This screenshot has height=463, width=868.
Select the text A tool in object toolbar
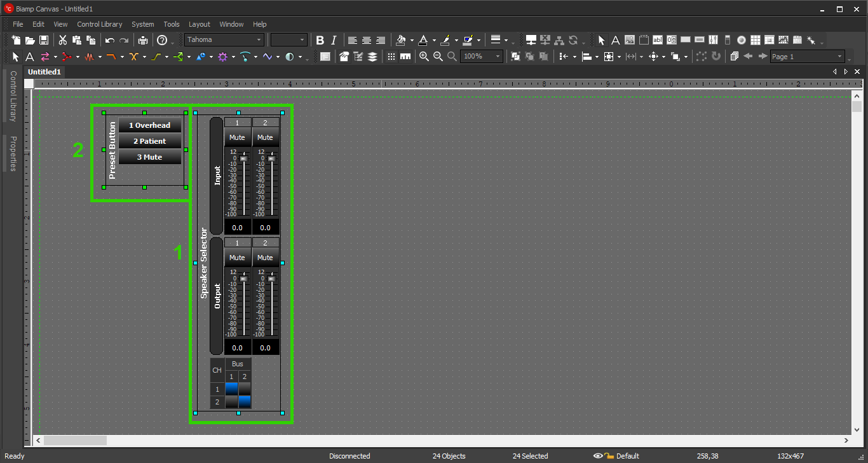click(29, 57)
